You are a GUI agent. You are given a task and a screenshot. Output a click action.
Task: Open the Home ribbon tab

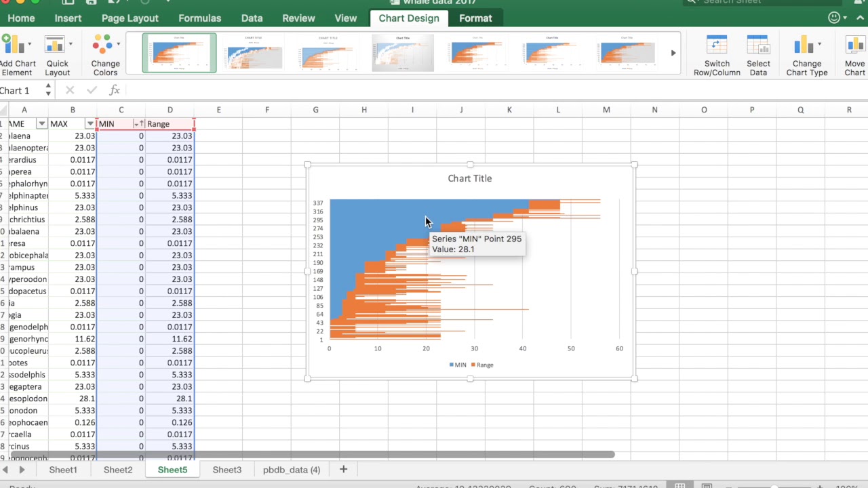point(21,18)
